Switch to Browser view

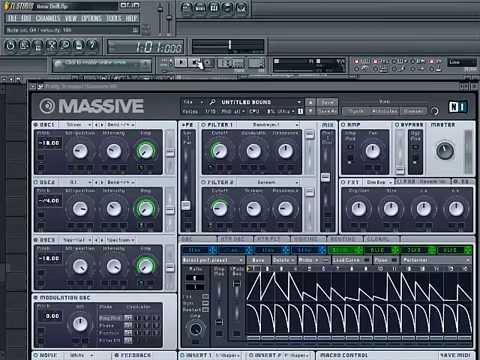[x=413, y=111]
